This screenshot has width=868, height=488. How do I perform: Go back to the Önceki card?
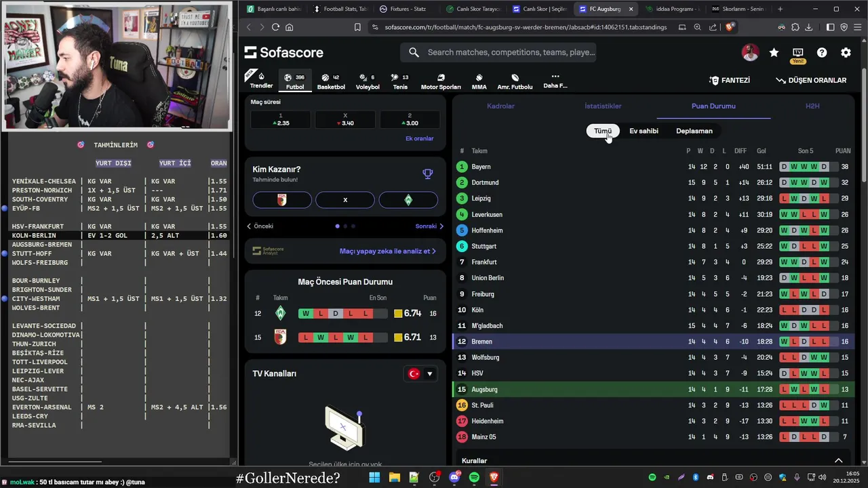pyautogui.click(x=260, y=226)
